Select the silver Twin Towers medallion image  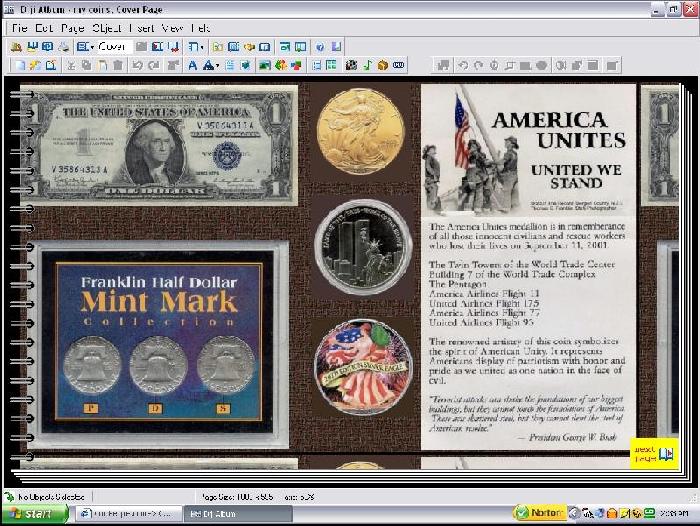pyautogui.click(x=363, y=247)
